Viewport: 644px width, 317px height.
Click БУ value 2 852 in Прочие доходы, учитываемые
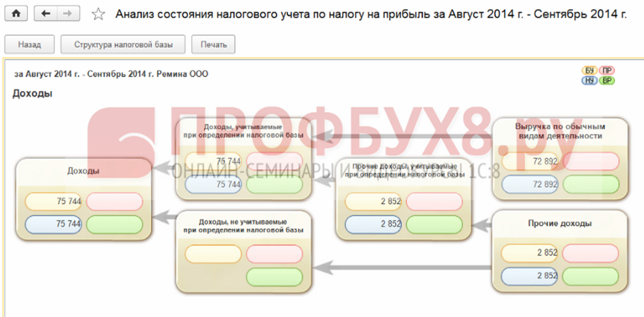click(373, 202)
